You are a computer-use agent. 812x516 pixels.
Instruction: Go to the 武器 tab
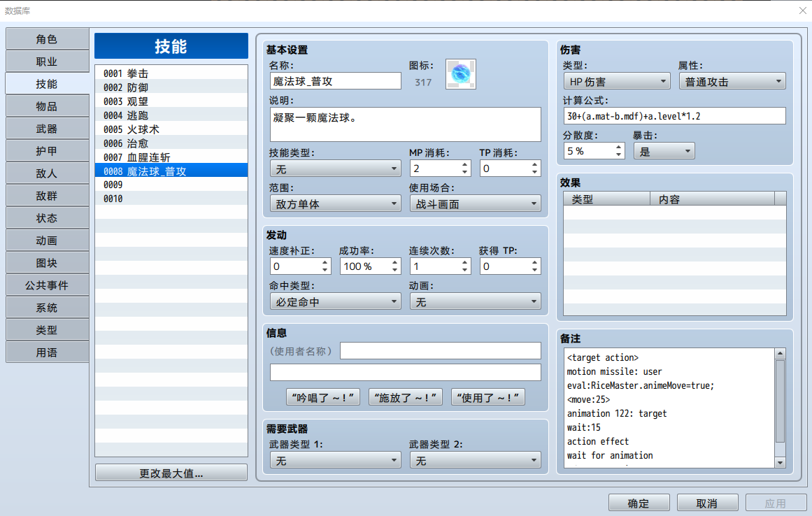tap(47, 129)
